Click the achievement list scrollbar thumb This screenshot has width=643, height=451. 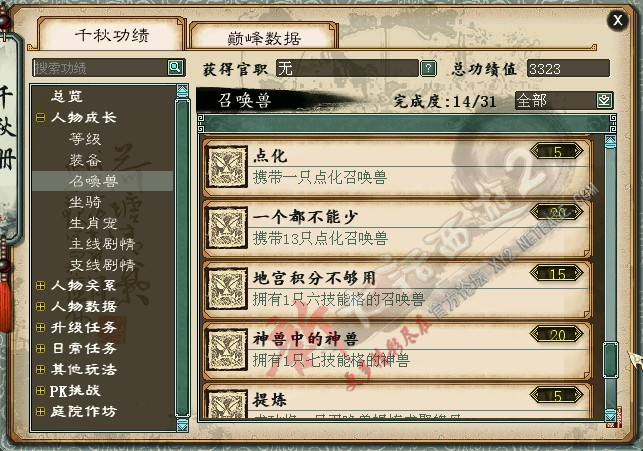pyautogui.click(x=610, y=360)
